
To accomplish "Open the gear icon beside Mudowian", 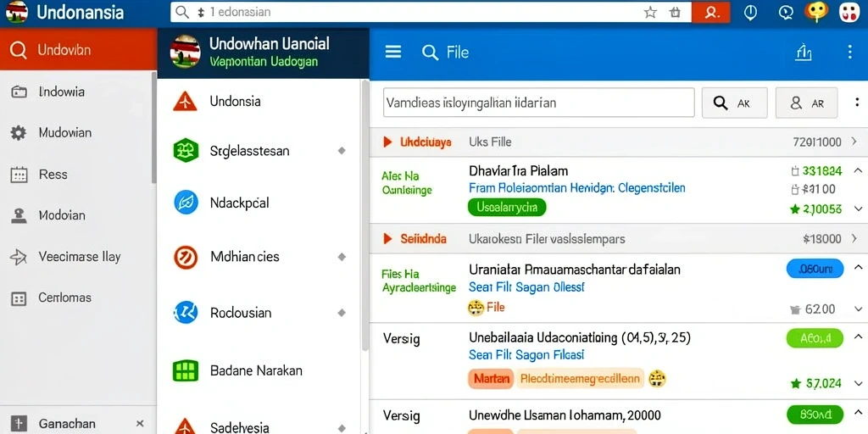I will click(x=19, y=133).
